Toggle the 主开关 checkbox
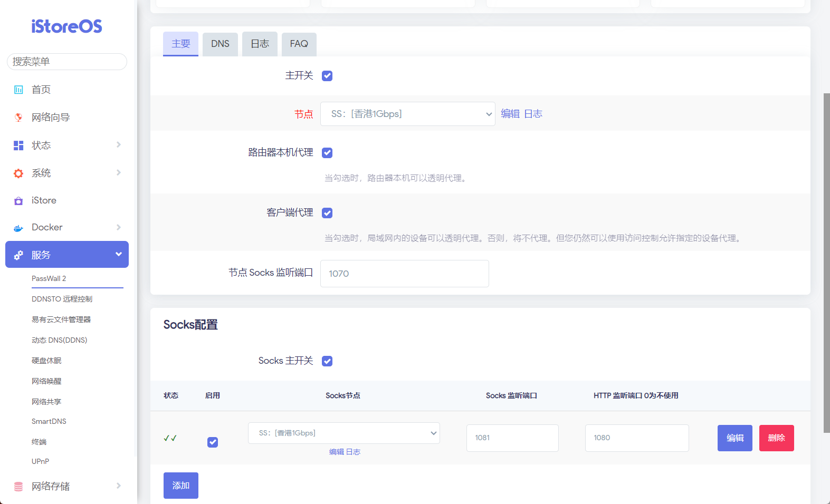 point(327,76)
